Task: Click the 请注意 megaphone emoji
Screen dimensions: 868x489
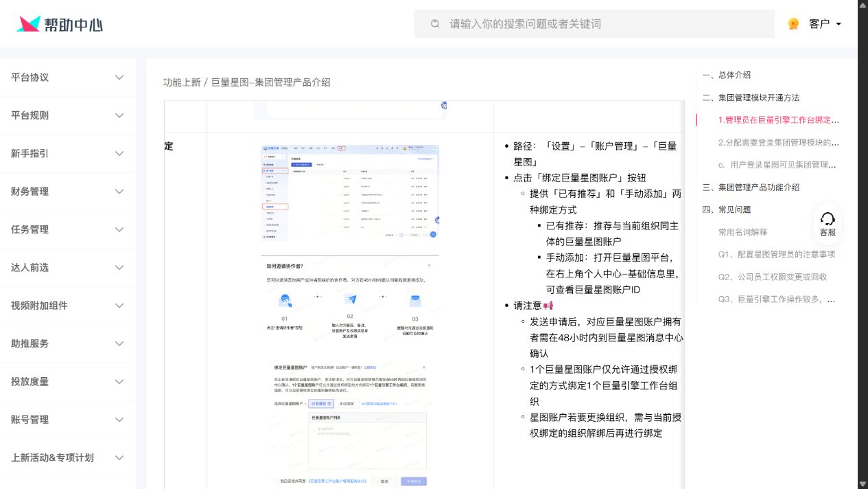Action: (x=548, y=306)
